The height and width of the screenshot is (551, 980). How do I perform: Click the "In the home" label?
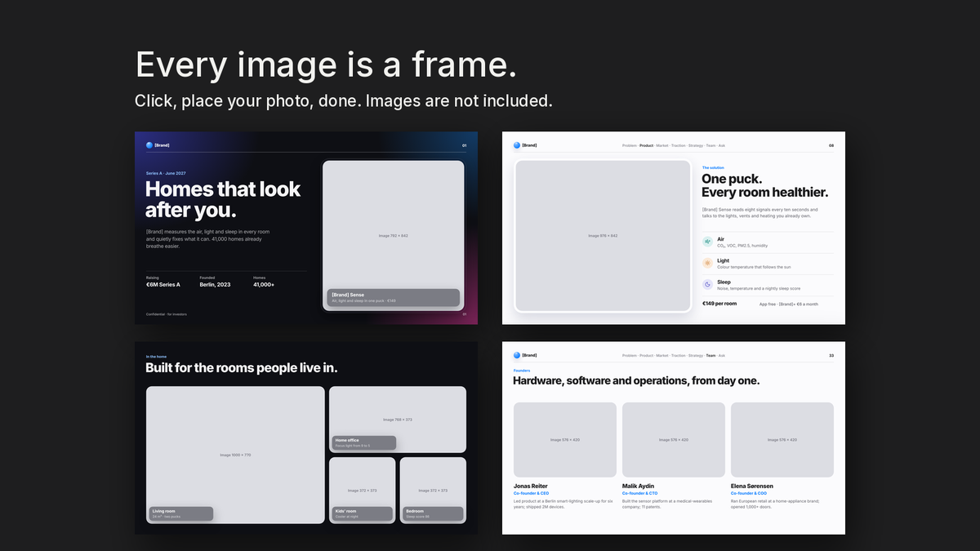coord(157,357)
